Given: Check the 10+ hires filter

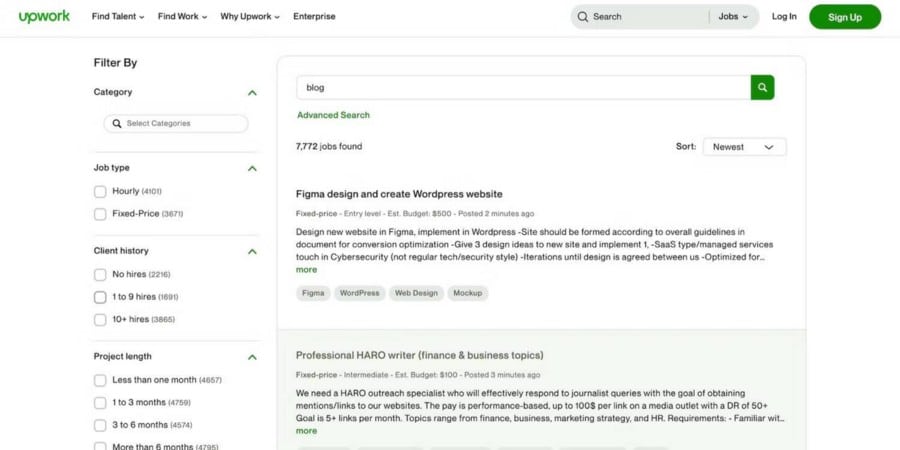Looking at the screenshot, I should [100, 320].
